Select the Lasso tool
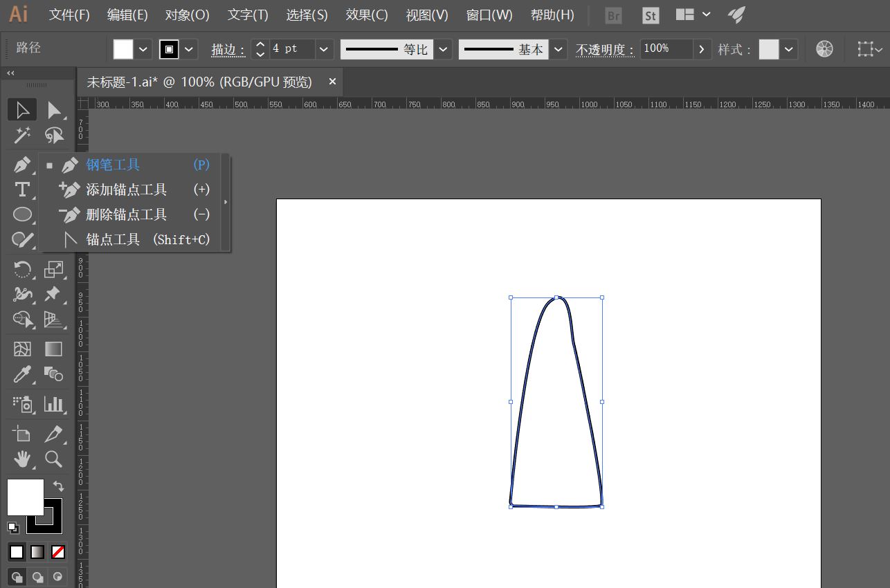 (x=53, y=135)
